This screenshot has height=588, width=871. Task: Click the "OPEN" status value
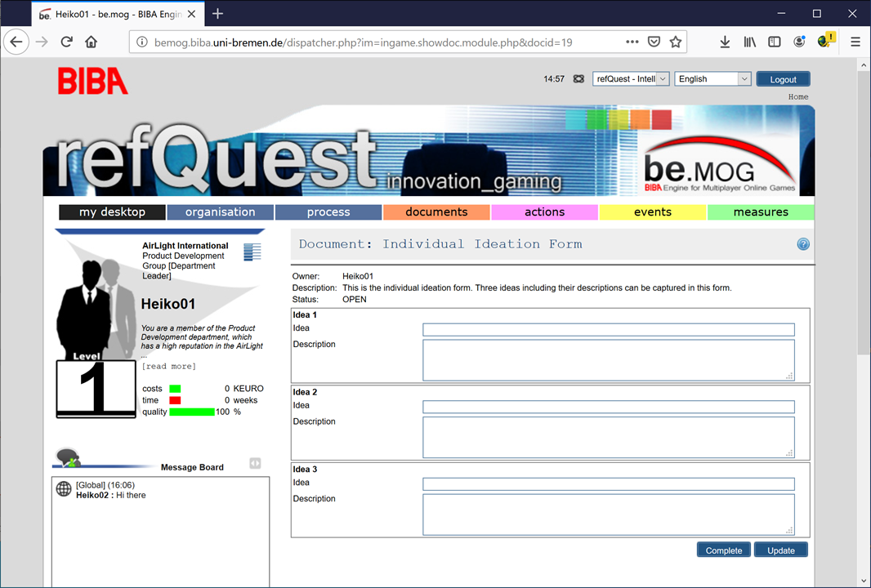point(355,299)
